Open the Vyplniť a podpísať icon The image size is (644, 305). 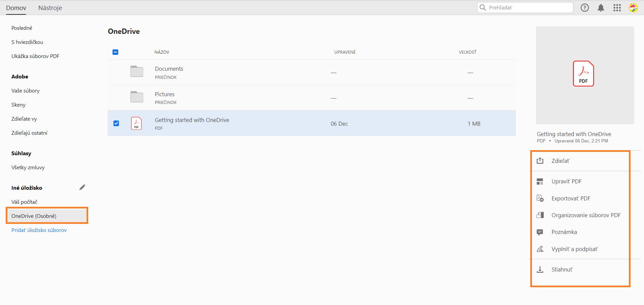pyautogui.click(x=540, y=249)
